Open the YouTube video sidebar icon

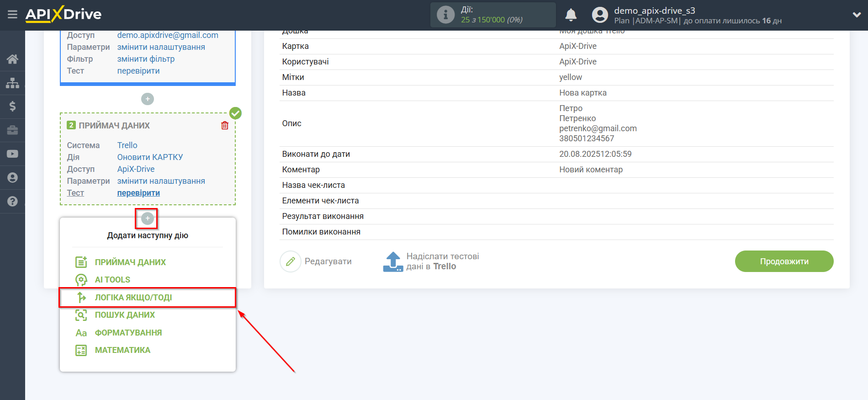[x=12, y=154]
